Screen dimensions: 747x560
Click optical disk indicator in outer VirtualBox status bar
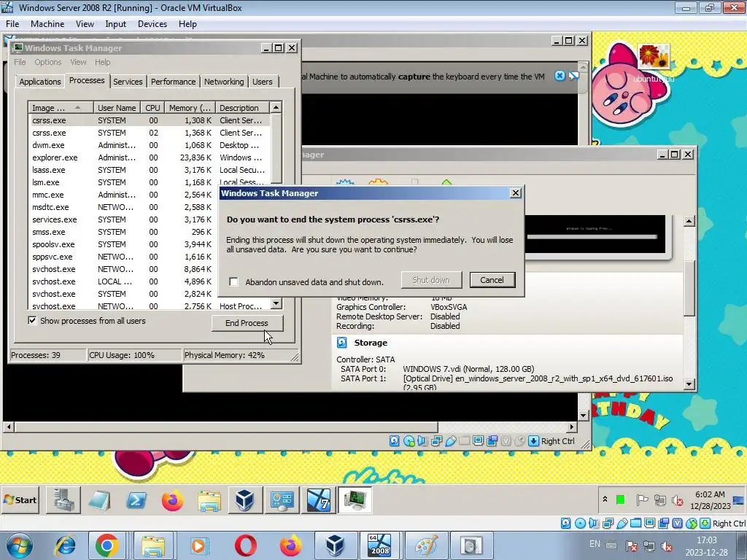click(580, 524)
